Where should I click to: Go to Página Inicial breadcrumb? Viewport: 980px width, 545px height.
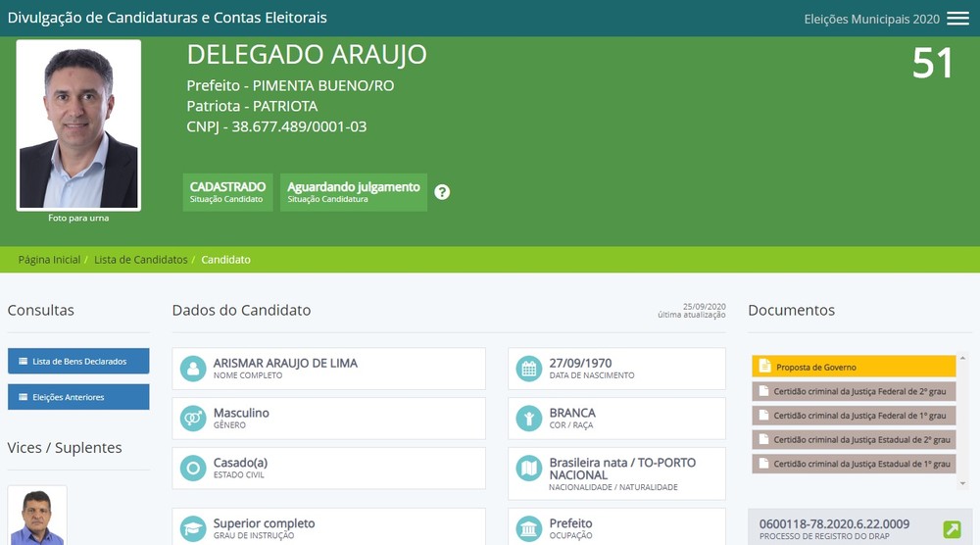click(49, 260)
